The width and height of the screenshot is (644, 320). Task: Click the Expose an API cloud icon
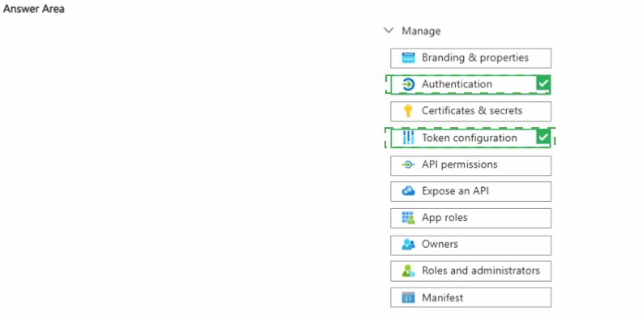(x=408, y=190)
